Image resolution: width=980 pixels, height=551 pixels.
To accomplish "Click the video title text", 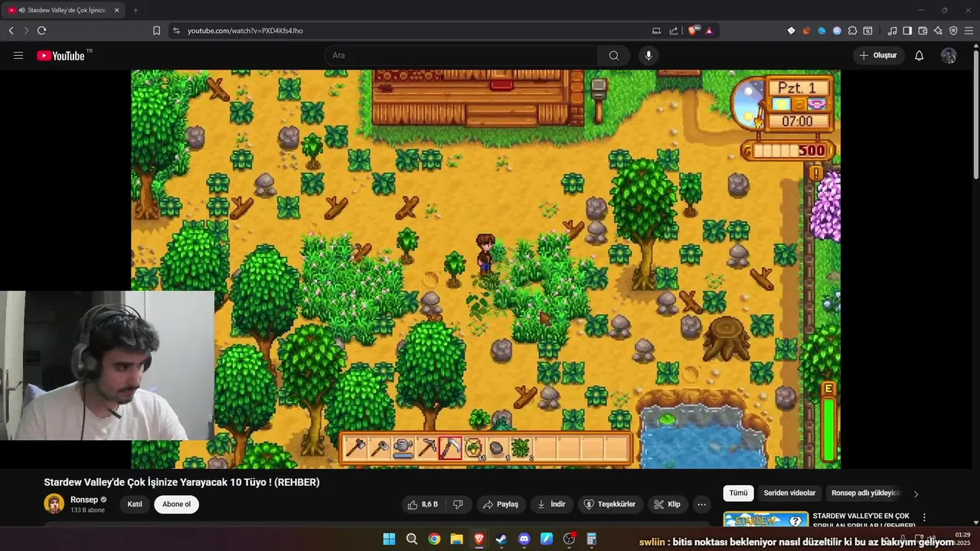I will (181, 482).
